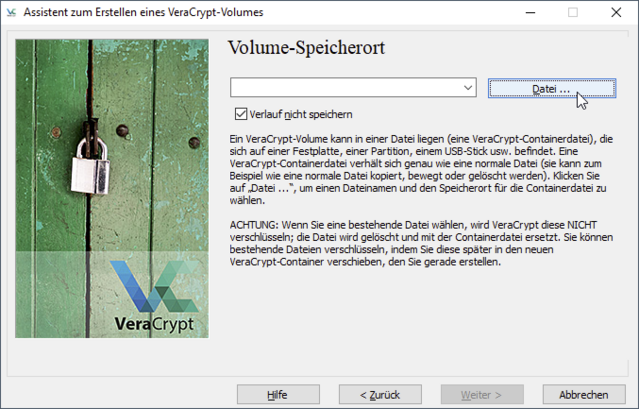The width and height of the screenshot is (639, 409).
Task: Click inside the volume path text field
Action: (x=345, y=89)
